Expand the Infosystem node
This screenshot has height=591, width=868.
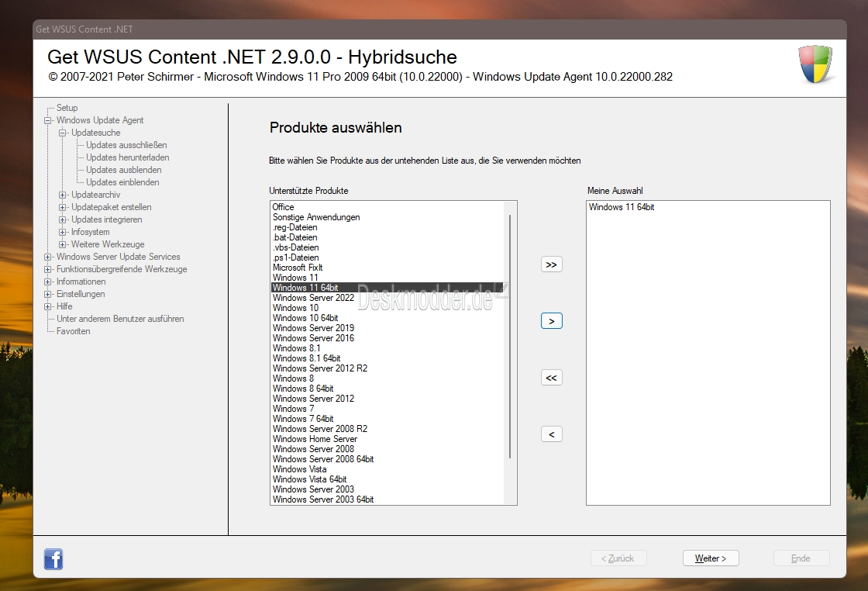click(63, 232)
